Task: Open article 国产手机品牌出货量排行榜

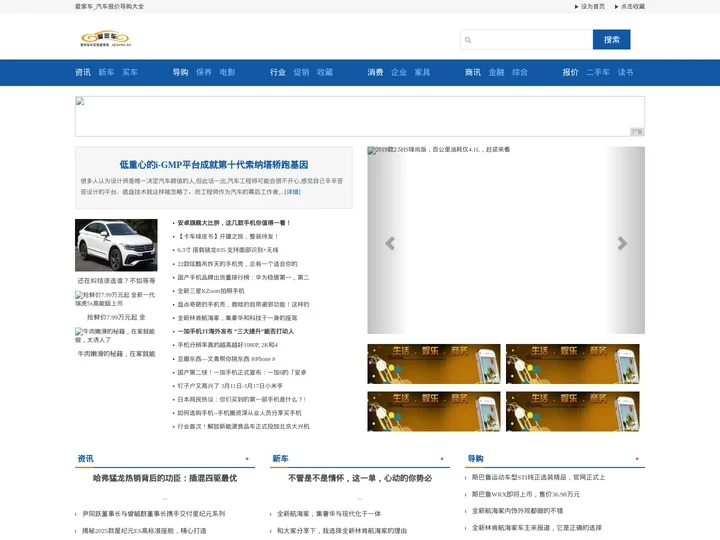Action: coord(243,277)
